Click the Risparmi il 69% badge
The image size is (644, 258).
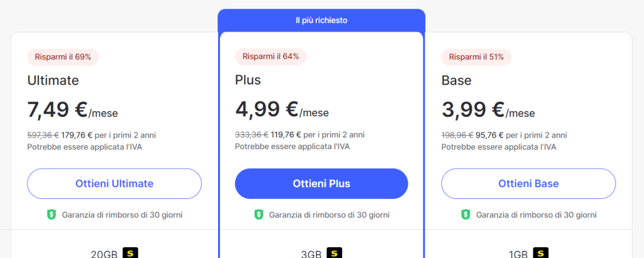pyautogui.click(x=63, y=57)
